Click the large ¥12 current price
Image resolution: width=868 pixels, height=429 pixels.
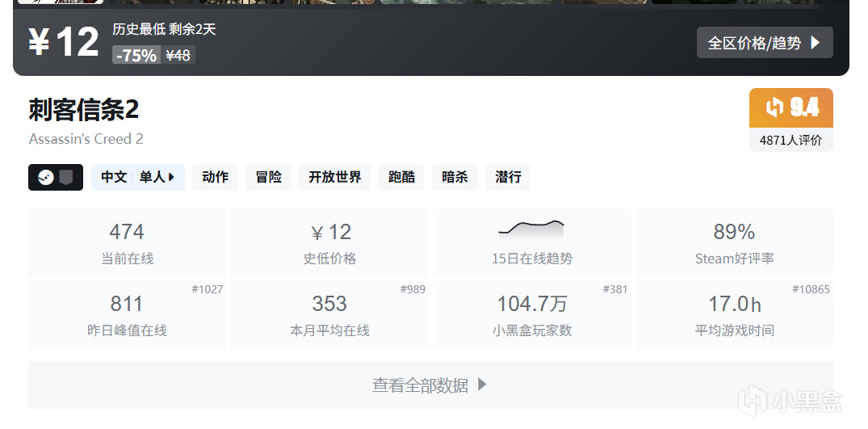64,42
